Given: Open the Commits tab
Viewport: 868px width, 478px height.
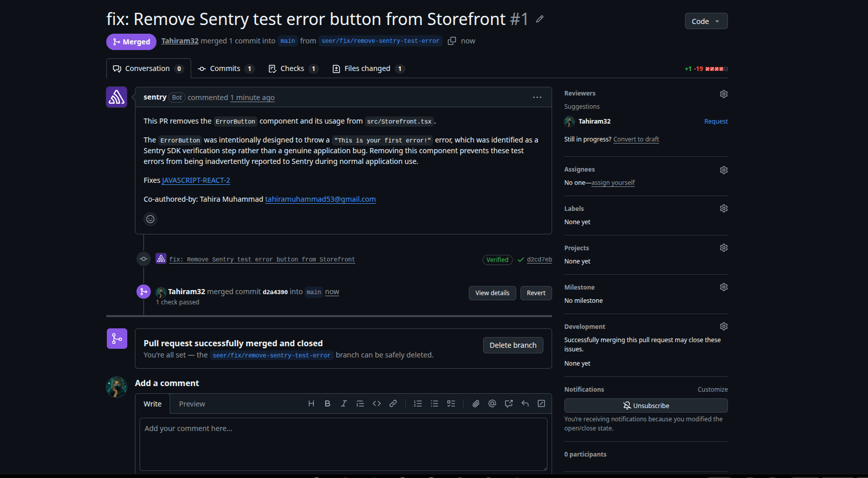Looking at the screenshot, I should [226, 68].
